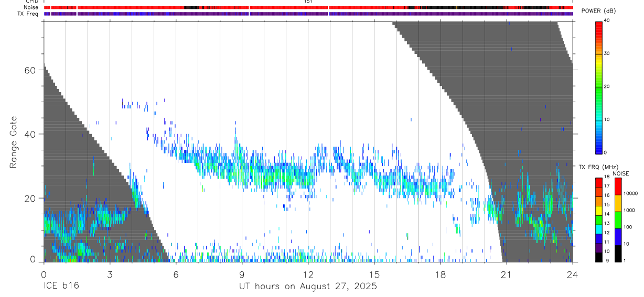The image size is (644, 297).
Task: Click the CPID row label at top
Action: 33,2
